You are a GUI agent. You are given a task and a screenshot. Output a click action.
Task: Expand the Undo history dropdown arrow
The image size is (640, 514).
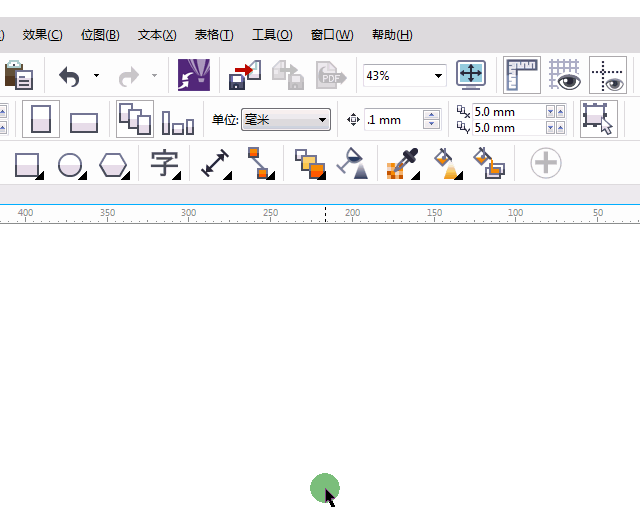96,76
